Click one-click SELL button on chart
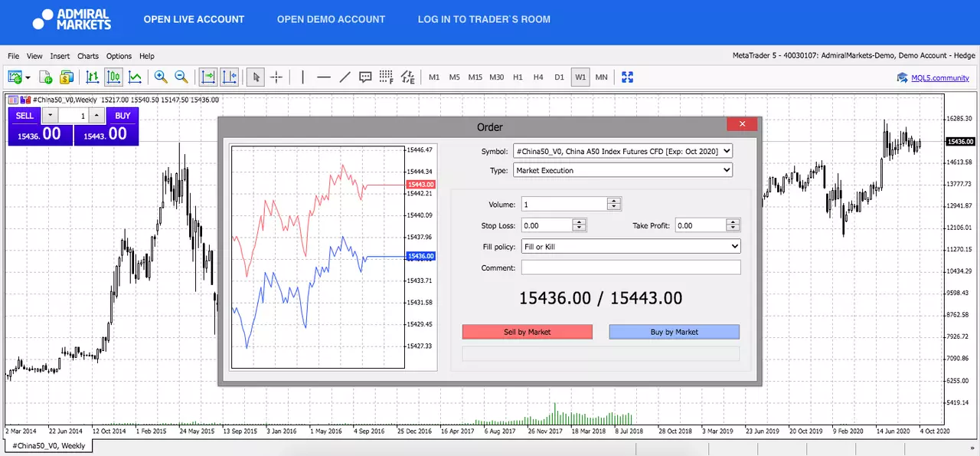The image size is (980, 456). 24,116
